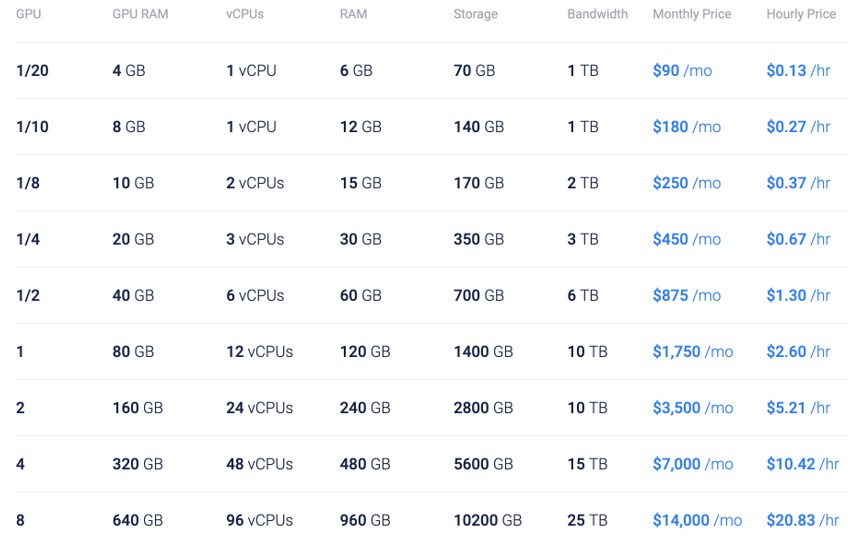Choose the $0.27 /hr hourly rate
Viewport: 848px width, 539px height.
click(798, 127)
